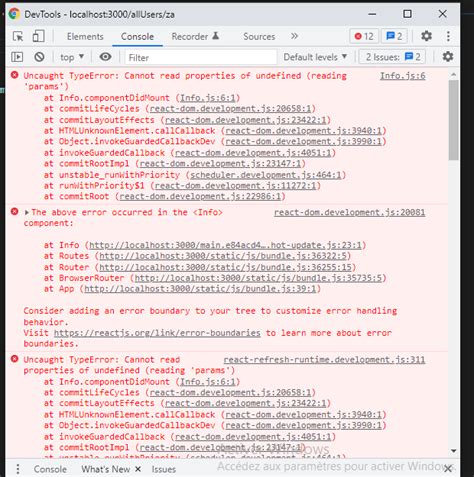Open bundle.js:36322:5 link at Routes
474x477 pixels.
[223, 256]
